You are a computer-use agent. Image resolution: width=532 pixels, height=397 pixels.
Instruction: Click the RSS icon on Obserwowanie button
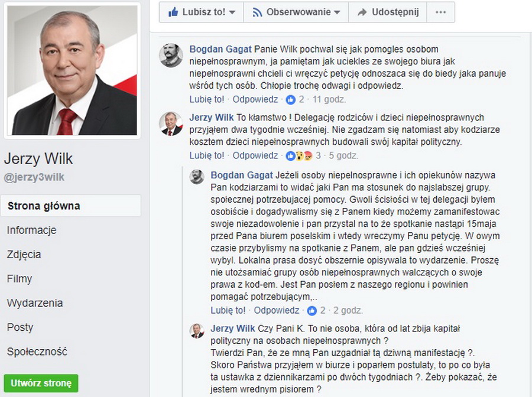pyautogui.click(x=257, y=12)
